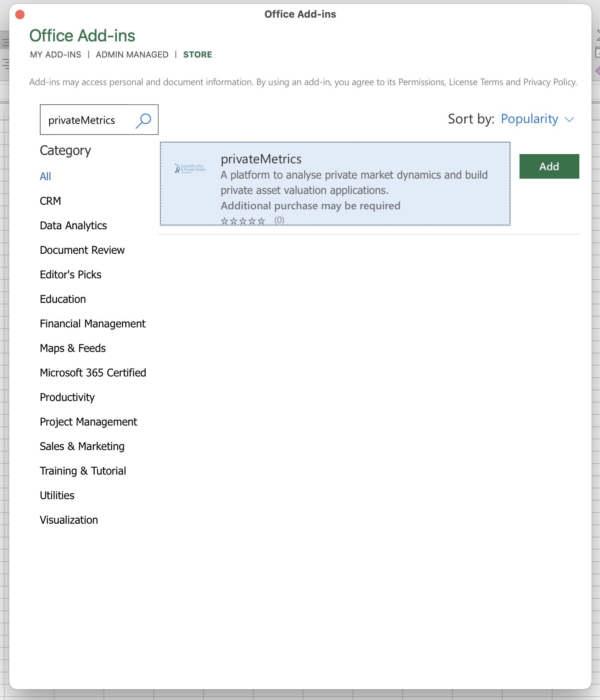The image size is (600, 700).
Task: Choose the Visualization category
Action: point(69,520)
